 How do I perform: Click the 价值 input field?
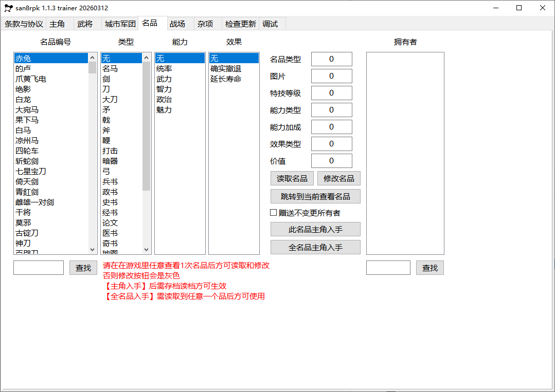331,161
